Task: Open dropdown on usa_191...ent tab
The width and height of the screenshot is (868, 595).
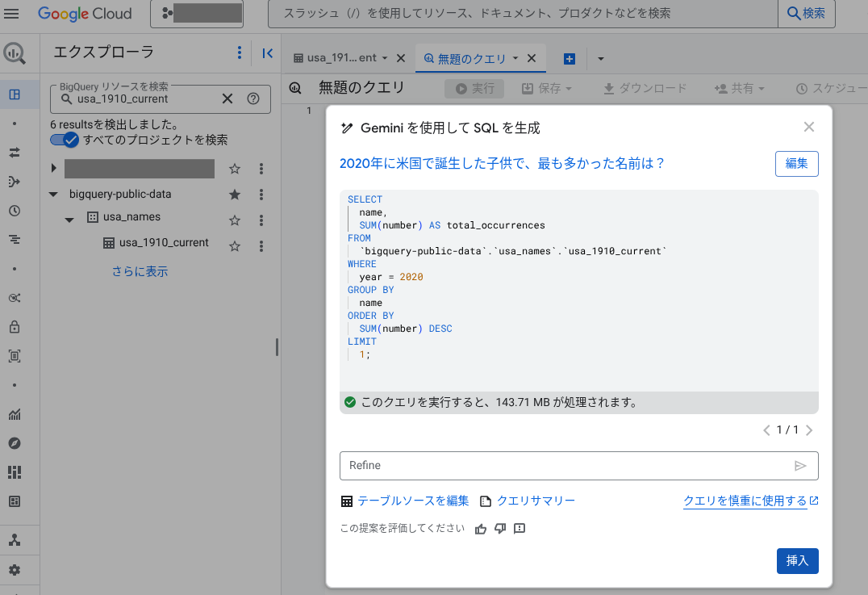Action: pos(385,57)
